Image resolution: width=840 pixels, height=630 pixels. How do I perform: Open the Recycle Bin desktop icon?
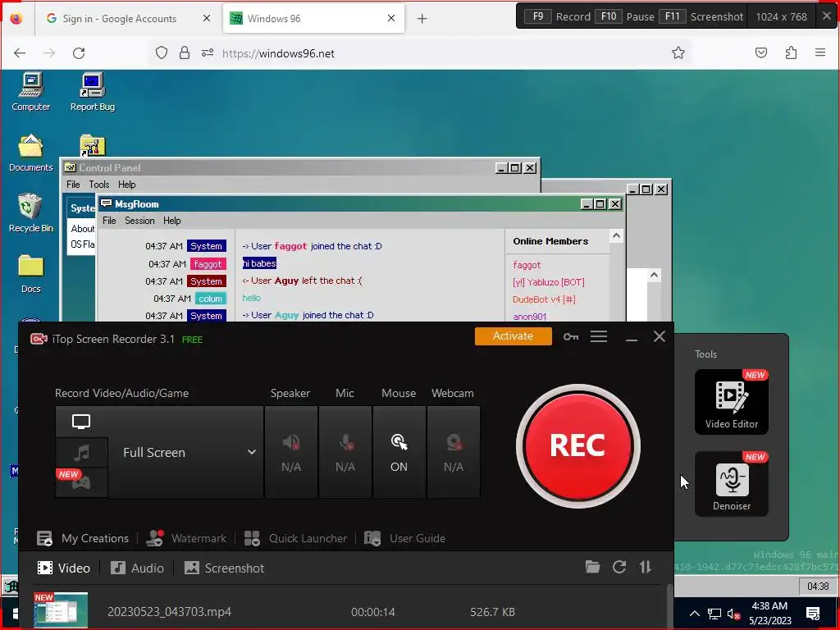point(31,212)
